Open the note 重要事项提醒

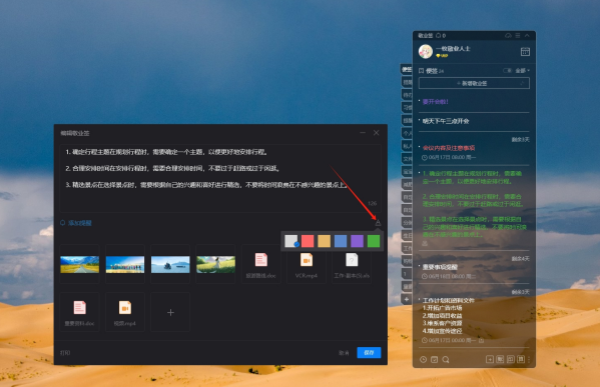tap(440, 267)
